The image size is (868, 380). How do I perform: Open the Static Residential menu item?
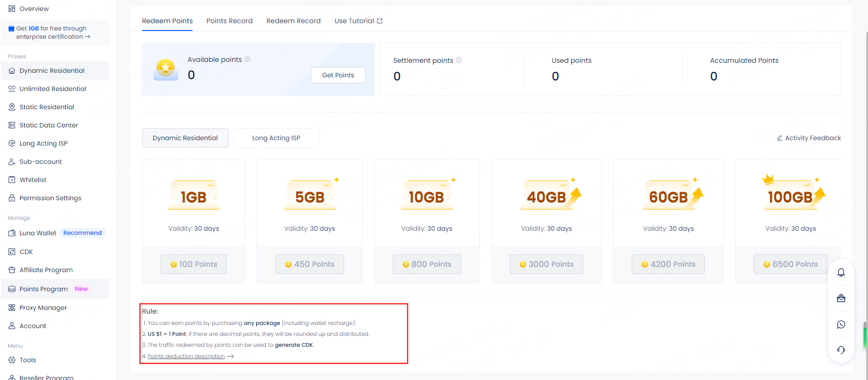pos(46,107)
